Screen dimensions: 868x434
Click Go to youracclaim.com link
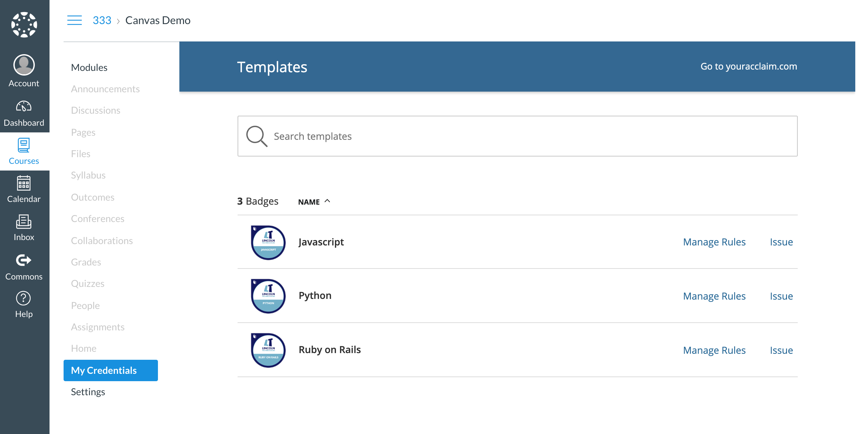pos(749,67)
